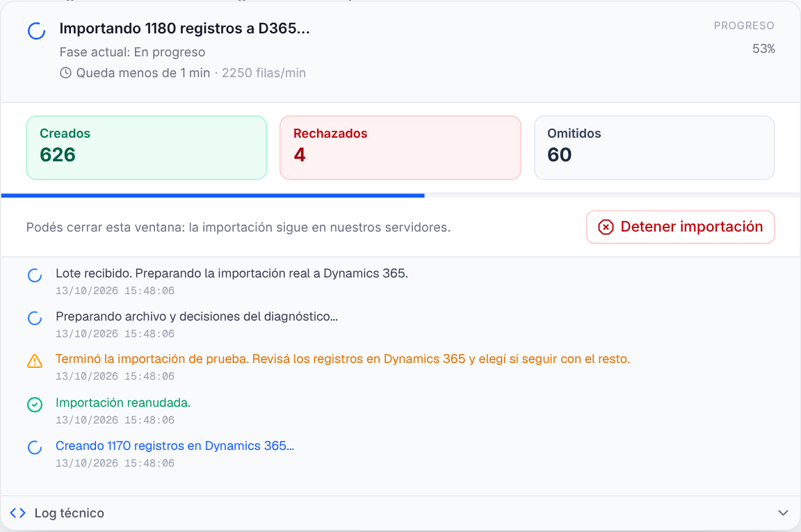801x532 pixels.
Task: Click the spinner icon next to "Lote recibido"
Action: pyautogui.click(x=35, y=275)
